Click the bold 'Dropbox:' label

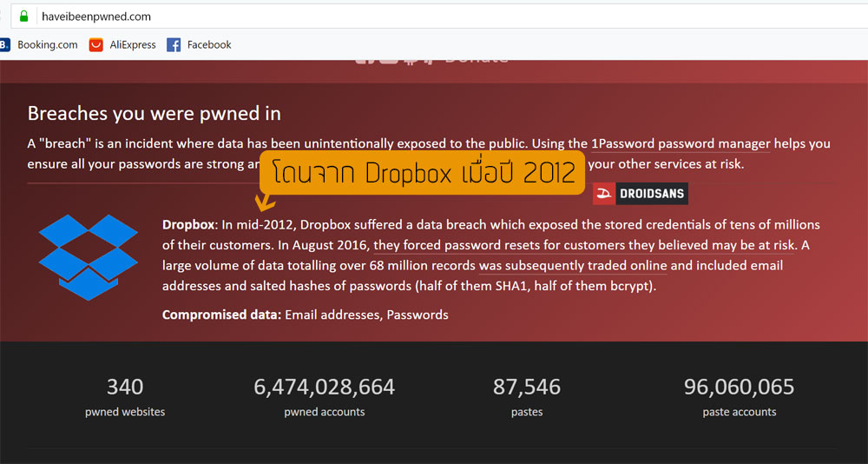coord(190,225)
